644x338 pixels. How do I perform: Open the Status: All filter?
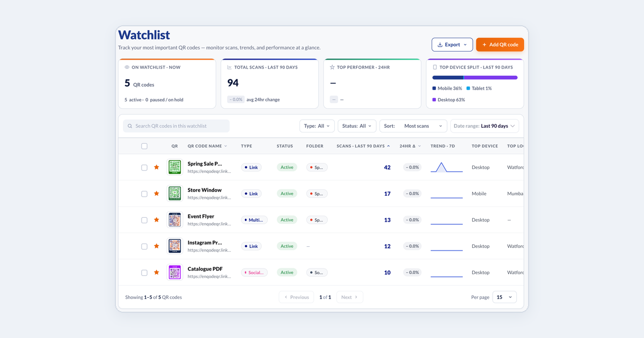point(357,126)
